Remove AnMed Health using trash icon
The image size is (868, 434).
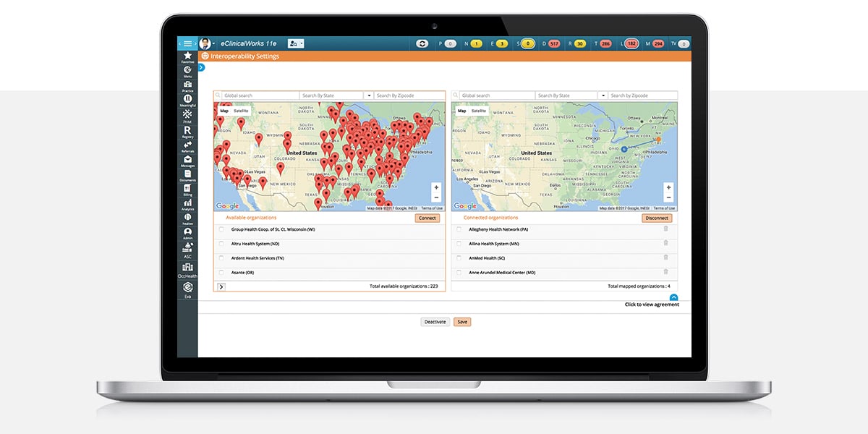tap(665, 258)
